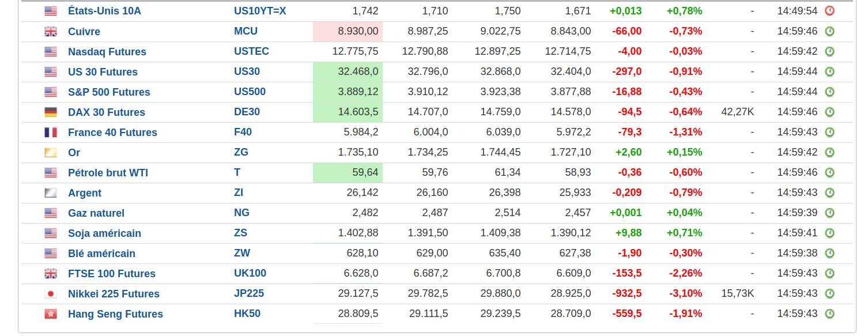Click the Hong Kong flag beside Hang Seng
868x336 pixels.
(x=51, y=314)
